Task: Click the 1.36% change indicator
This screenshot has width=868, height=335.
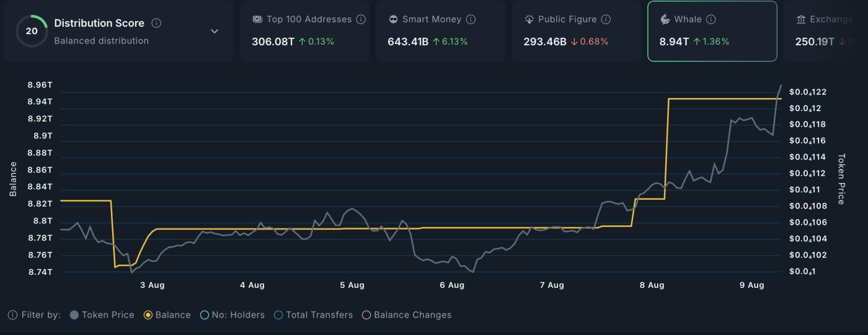Action: (711, 42)
